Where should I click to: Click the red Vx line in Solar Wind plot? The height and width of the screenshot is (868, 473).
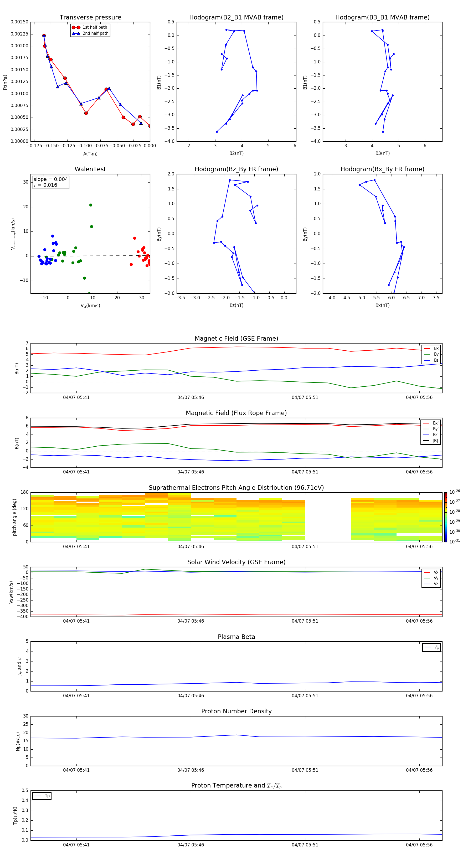[x=236, y=615]
